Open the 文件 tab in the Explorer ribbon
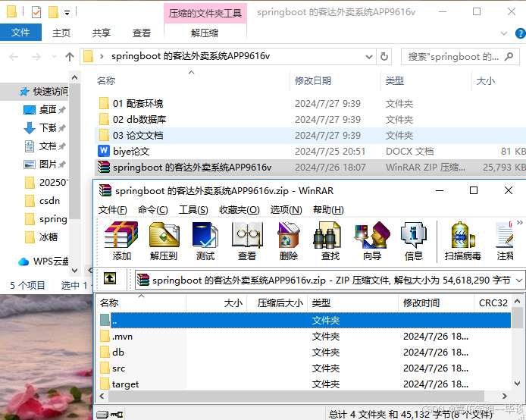This screenshot has height=420, width=526. point(20,33)
